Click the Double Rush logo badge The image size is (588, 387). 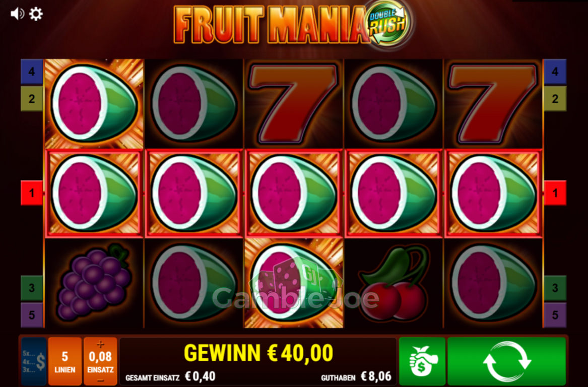click(388, 23)
